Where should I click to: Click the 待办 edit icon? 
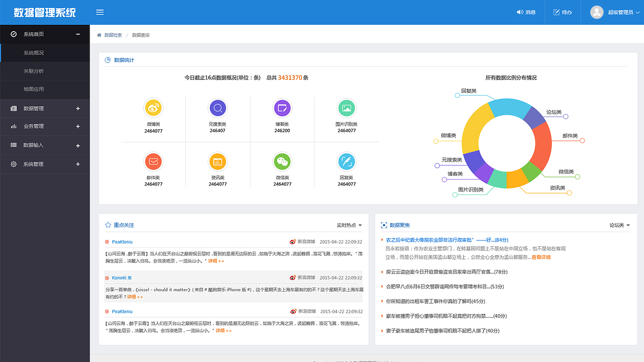556,12
